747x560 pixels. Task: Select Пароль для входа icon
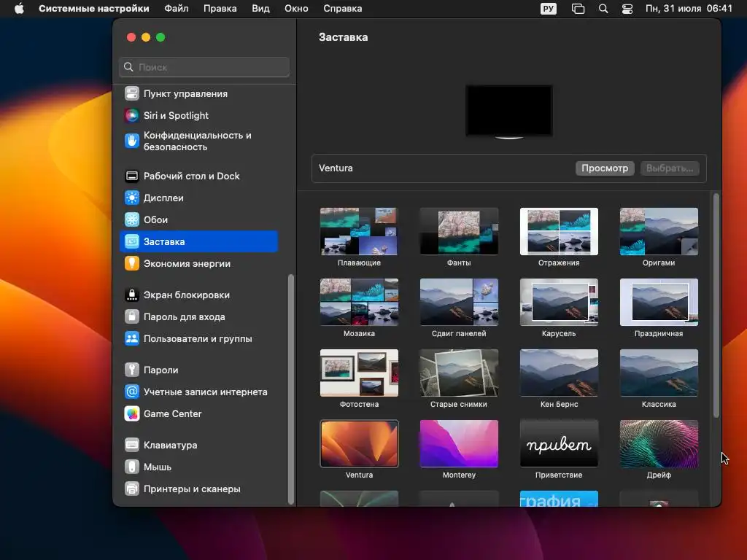point(132,316)
